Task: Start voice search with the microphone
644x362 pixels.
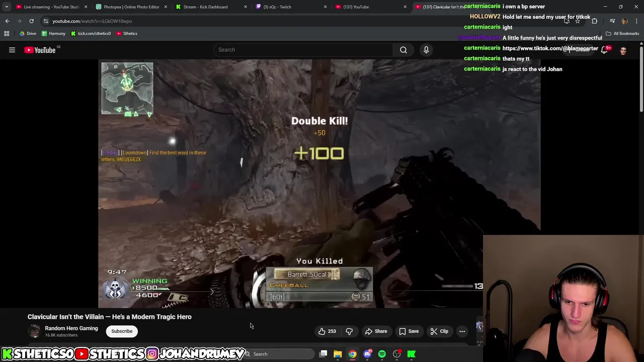Action: 426,50
